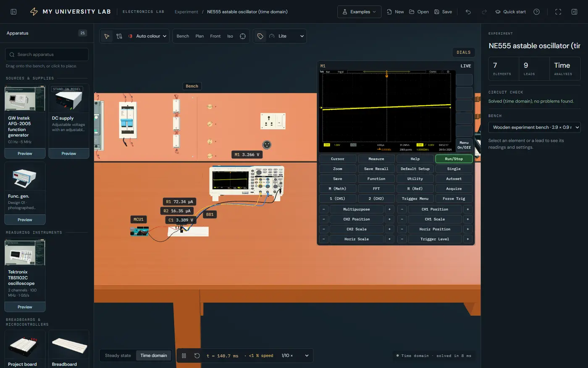Click the Search apparatus field
Viewport: 588px width, 368px height.
click(x=47, y=55)
